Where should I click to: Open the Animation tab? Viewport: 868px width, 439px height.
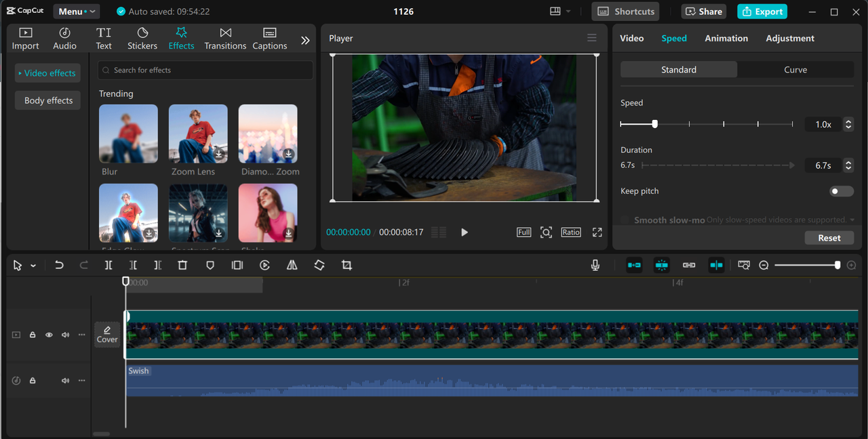(x=726, y=38)
